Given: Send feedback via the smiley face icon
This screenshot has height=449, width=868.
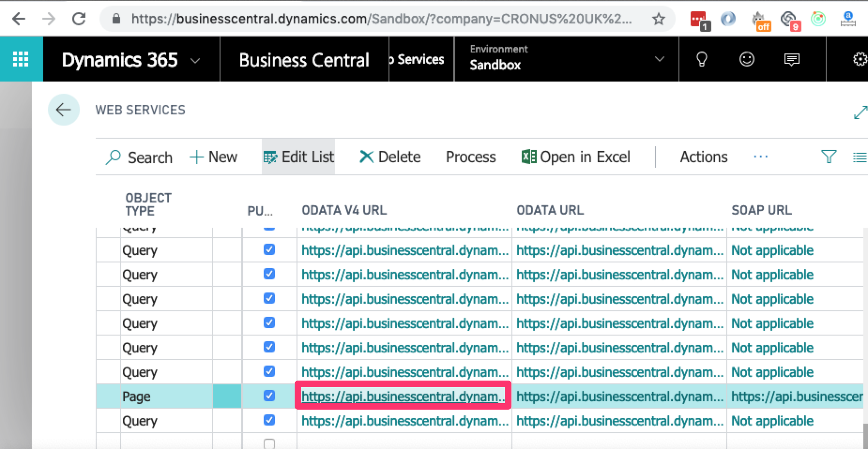Looking at the screenshot, I should click(747, 59).
